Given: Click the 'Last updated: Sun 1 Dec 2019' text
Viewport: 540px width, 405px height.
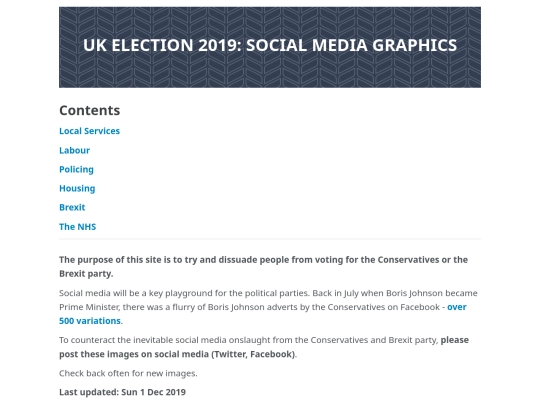Looking at the screenshot, I should click(x=122, y=392).
